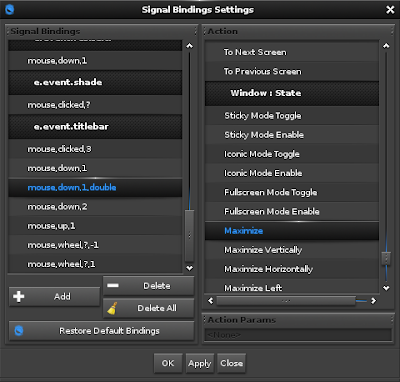Click the Delete All button
Viewport: 400px width, 382px height.
148,308
